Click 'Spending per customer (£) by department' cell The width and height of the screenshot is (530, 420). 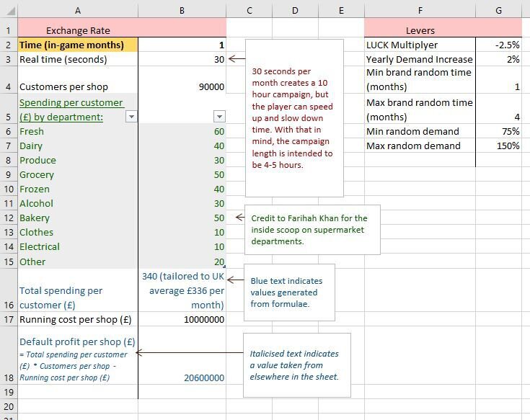[x=78, y=108]
